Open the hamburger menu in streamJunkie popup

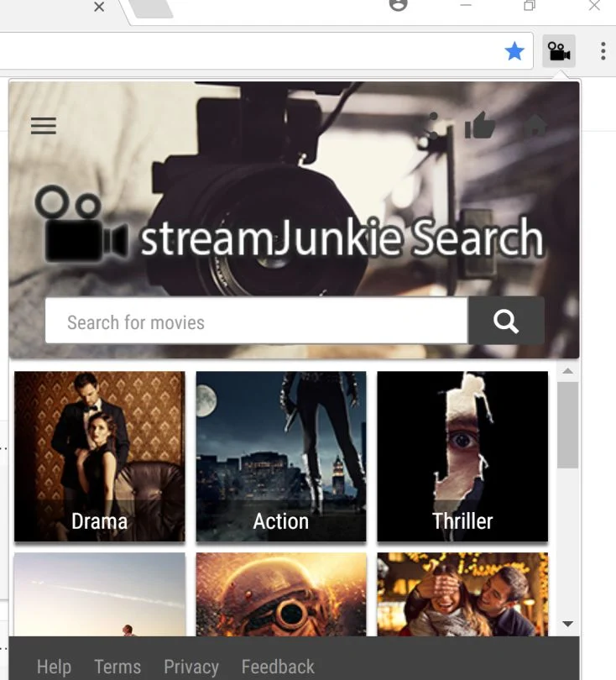pyautogui.click(x=44, y=126)
